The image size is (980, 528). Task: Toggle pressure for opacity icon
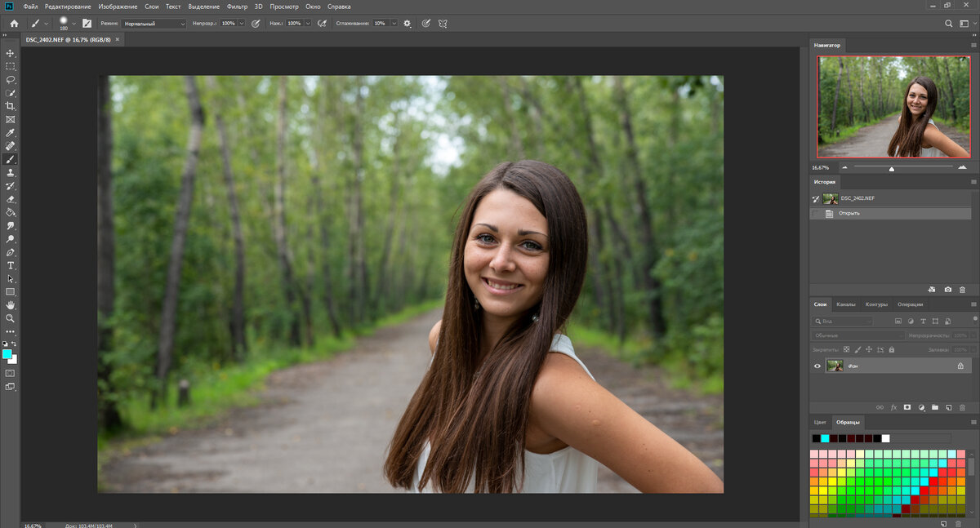256,24
